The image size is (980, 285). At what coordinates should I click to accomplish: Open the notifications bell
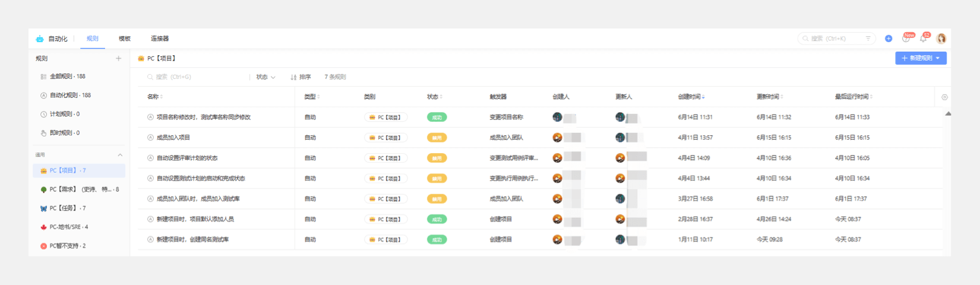coord(923,39)
